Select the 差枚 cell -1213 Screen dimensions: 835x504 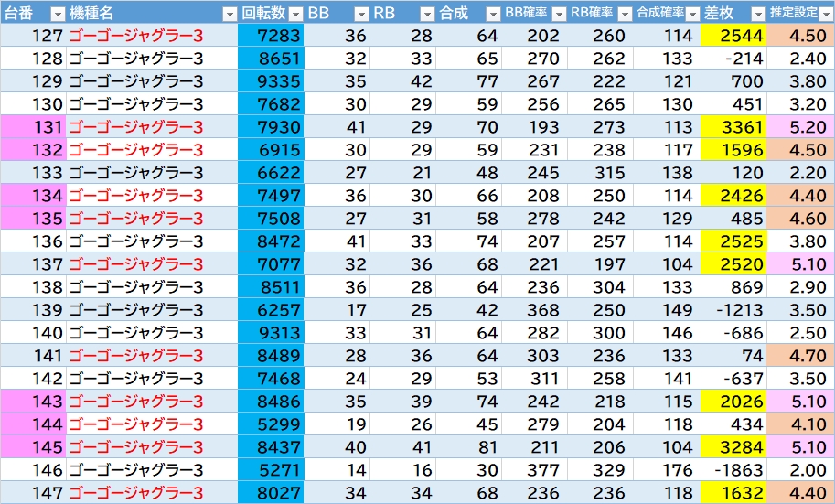point(733,310)
